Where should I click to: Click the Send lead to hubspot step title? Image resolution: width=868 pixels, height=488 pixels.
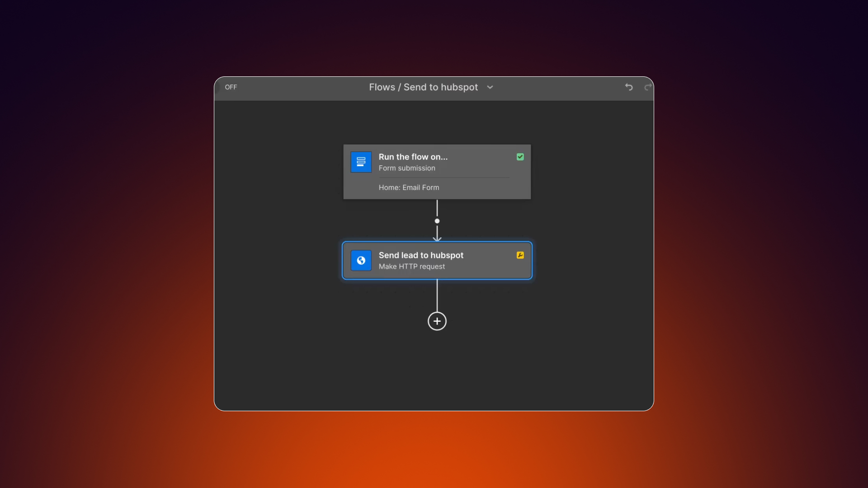pos(421,255)
